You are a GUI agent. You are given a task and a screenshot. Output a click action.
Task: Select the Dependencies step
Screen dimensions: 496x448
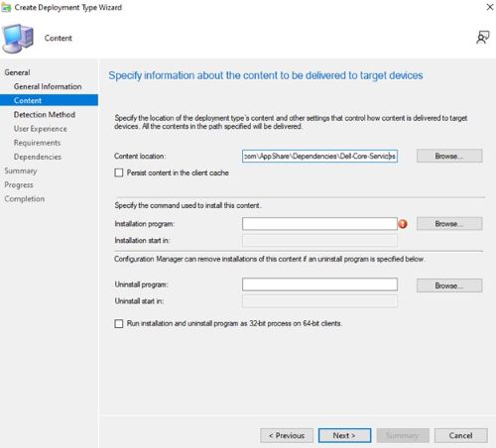tap(38, 157)
